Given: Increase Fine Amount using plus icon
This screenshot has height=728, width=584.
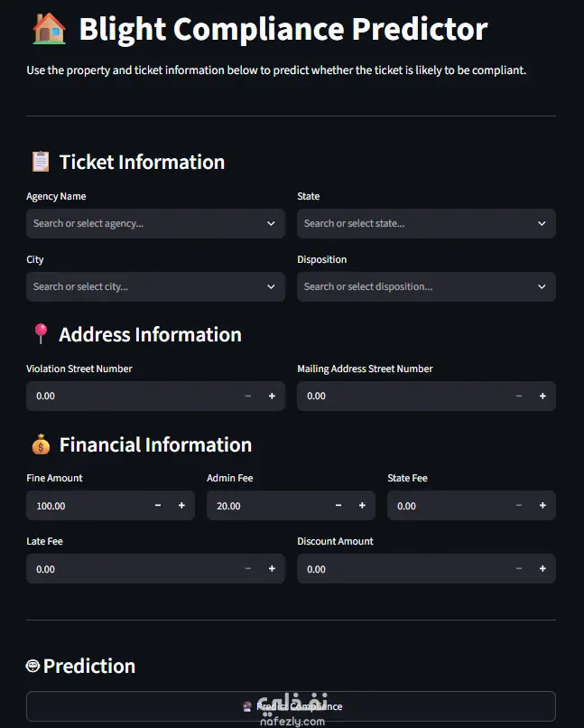Looking at the screenshot, I should (x=181, y=506).
